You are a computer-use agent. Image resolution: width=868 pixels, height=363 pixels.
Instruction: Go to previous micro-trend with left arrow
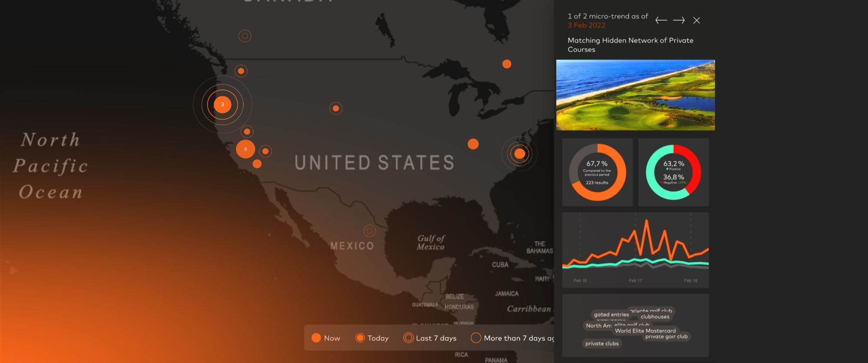click(x=661, y=20)
